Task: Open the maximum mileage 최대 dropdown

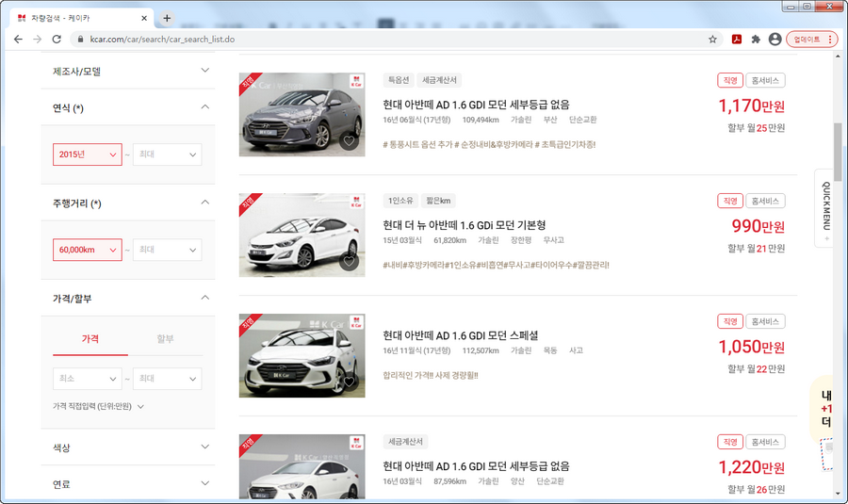Action: (x=167, y=250)
